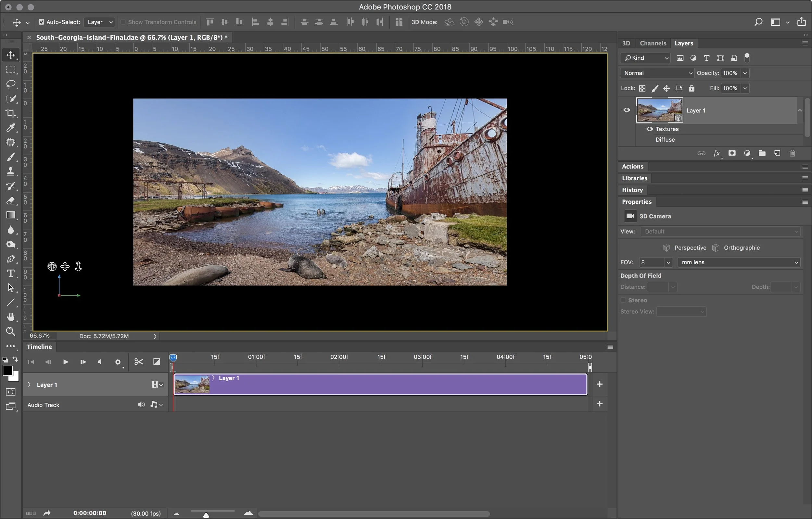Click the Add layer mask icon

tap(732, 153)
